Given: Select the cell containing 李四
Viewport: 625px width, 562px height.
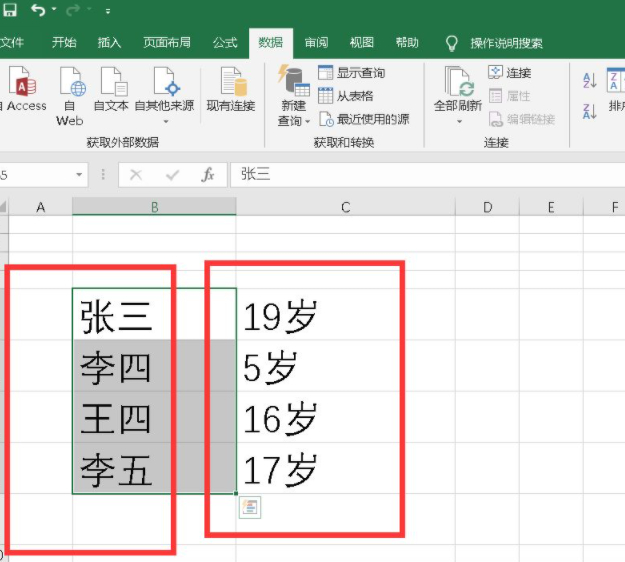Looking at the screenshot, I should tap(154, 365).
